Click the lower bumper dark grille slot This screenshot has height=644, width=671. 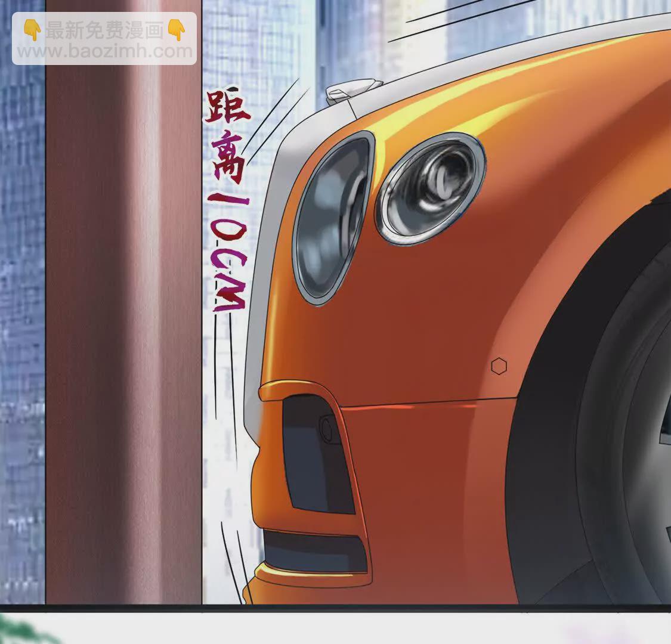[313, 552]
